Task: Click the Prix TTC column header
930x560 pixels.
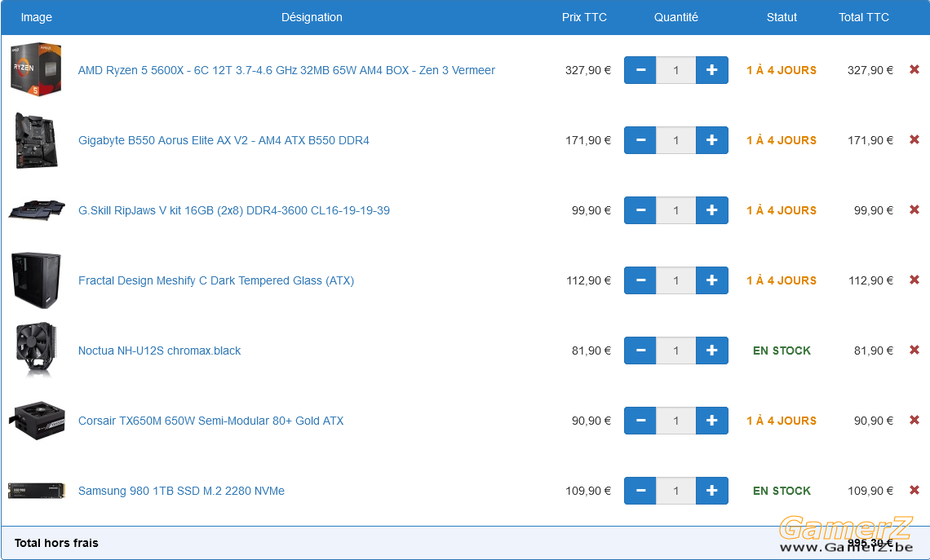Action: click(x=584, y=17)
